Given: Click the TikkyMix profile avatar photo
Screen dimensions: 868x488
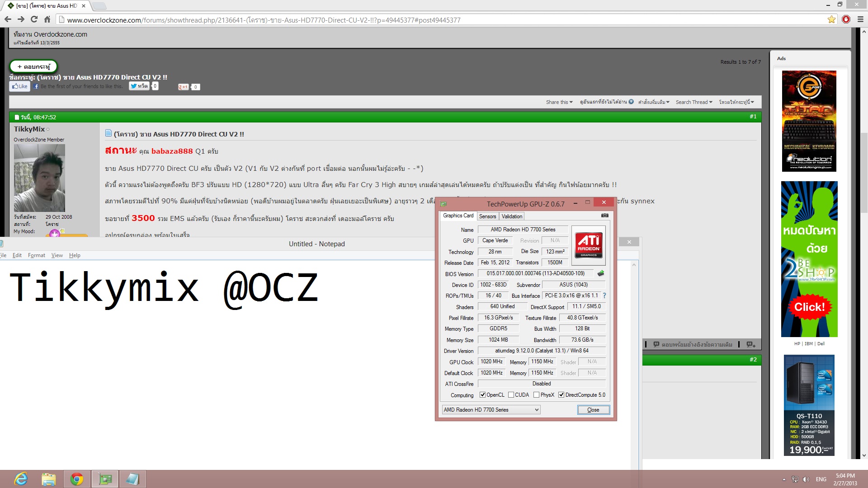Looking at the screenshot, I should click(39, 178).
